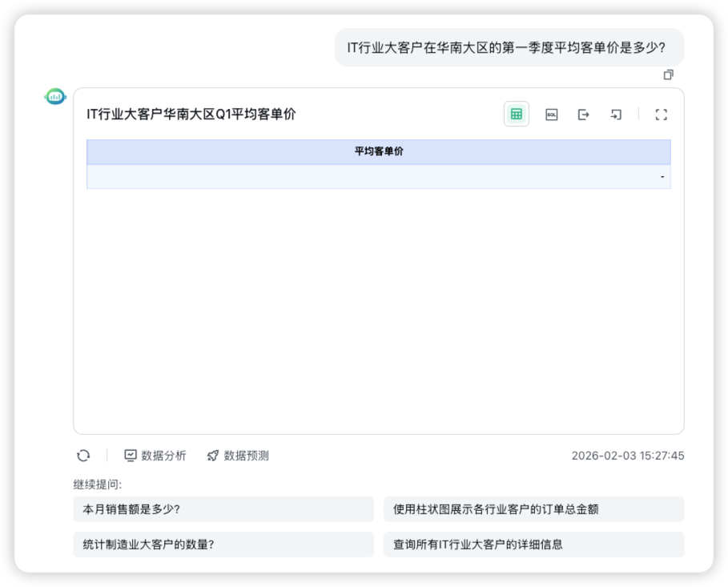The width and height of the screenshot is (728, 587).
Task: Save the result to dashboard icon
Action: click(617, 115)
